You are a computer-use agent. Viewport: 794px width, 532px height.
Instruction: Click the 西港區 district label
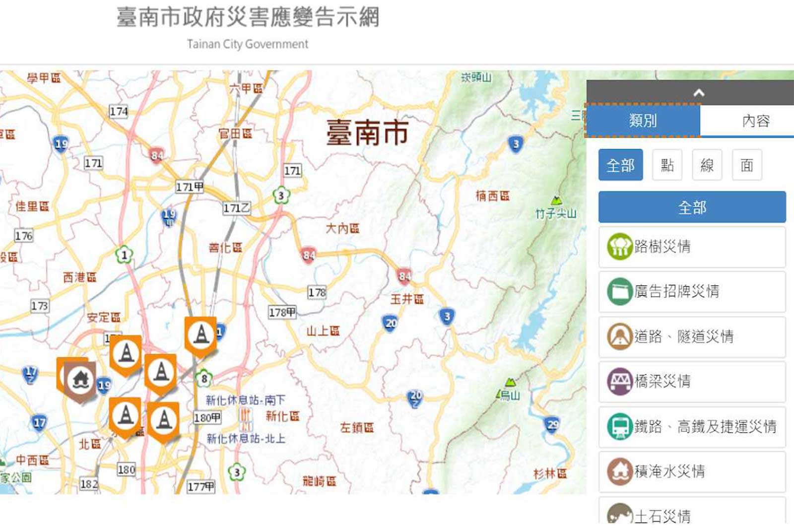[79, 277]
